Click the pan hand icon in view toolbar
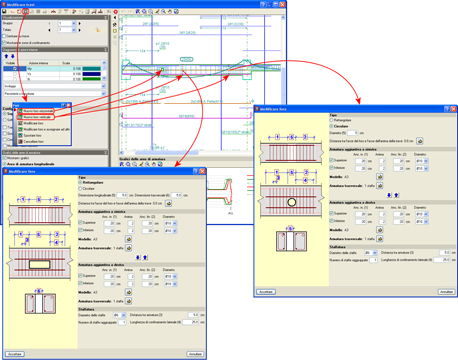This screenshot has width=458, height=360. [170, 11]
